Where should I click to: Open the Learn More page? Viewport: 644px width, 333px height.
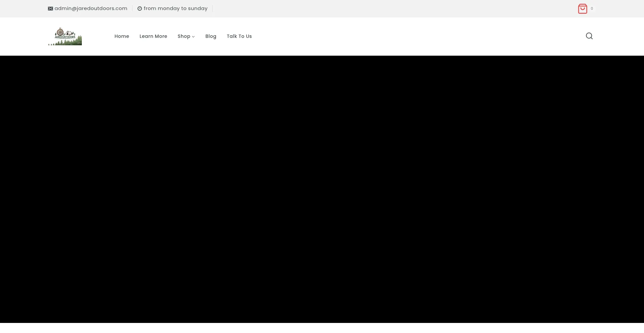153,36
